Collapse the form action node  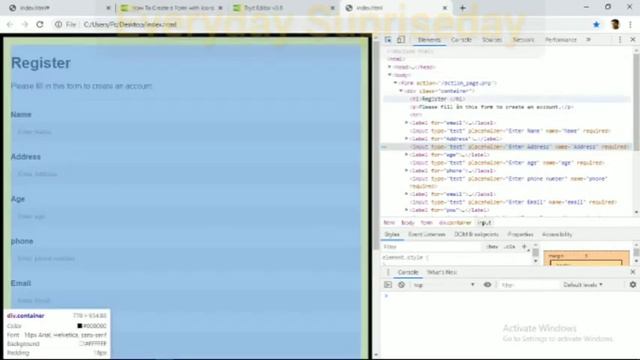point(395,83)
